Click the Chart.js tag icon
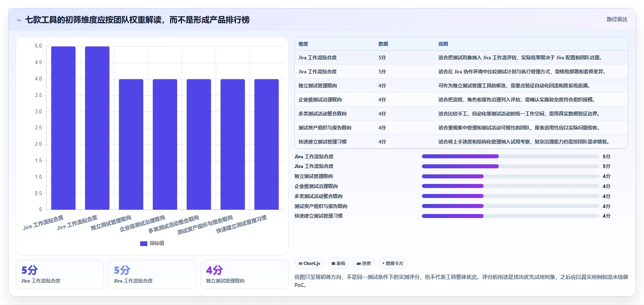This screenshot has width=644, height=305. tap(300, 264)
